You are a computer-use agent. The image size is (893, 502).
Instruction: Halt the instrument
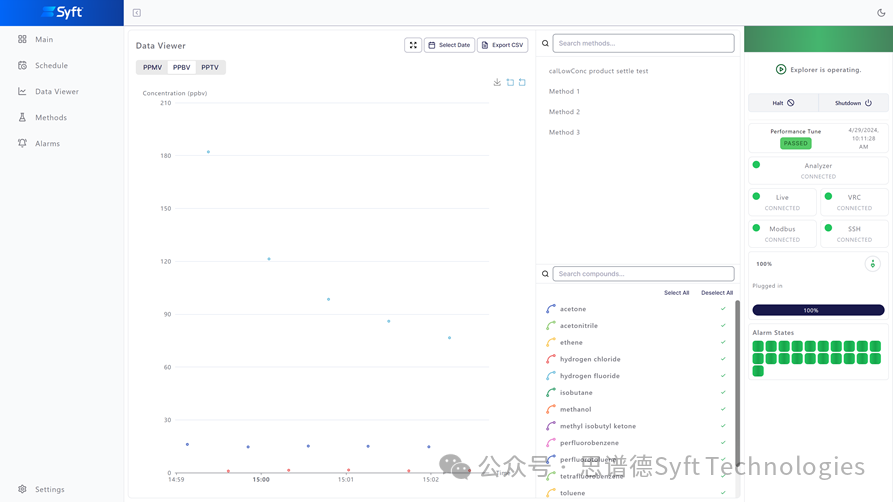[783, 103]
